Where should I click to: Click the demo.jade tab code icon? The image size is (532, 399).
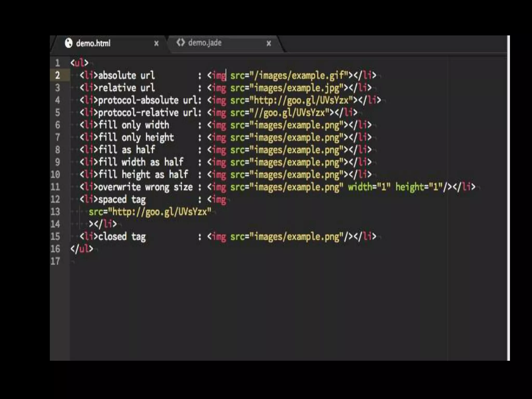(x=181, y=42)
